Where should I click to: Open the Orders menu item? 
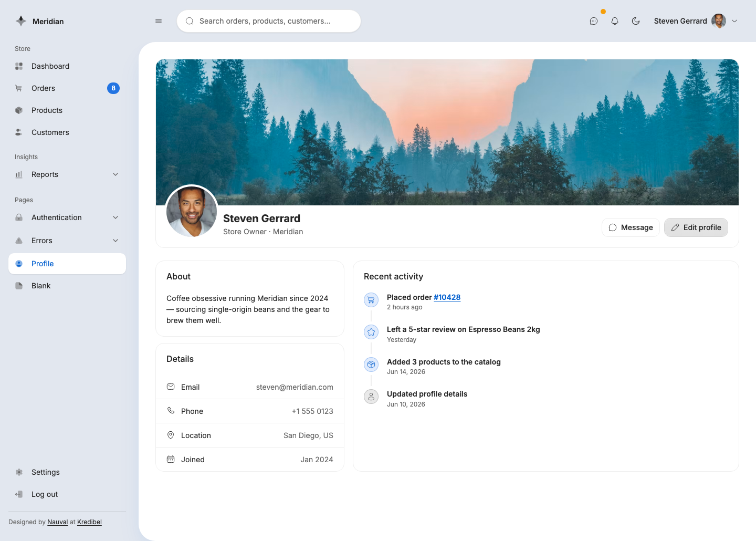[67, 88]
